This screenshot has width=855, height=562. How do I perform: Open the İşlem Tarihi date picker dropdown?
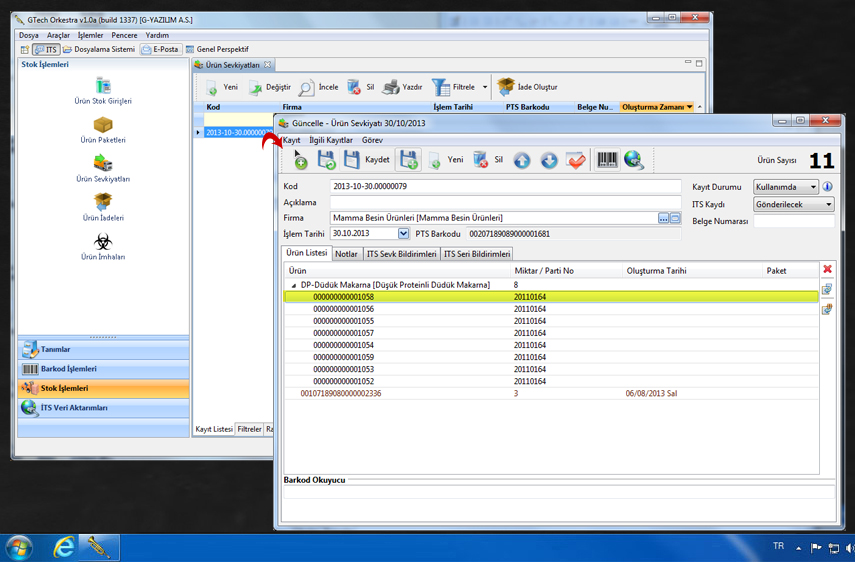tap(403, 233)
